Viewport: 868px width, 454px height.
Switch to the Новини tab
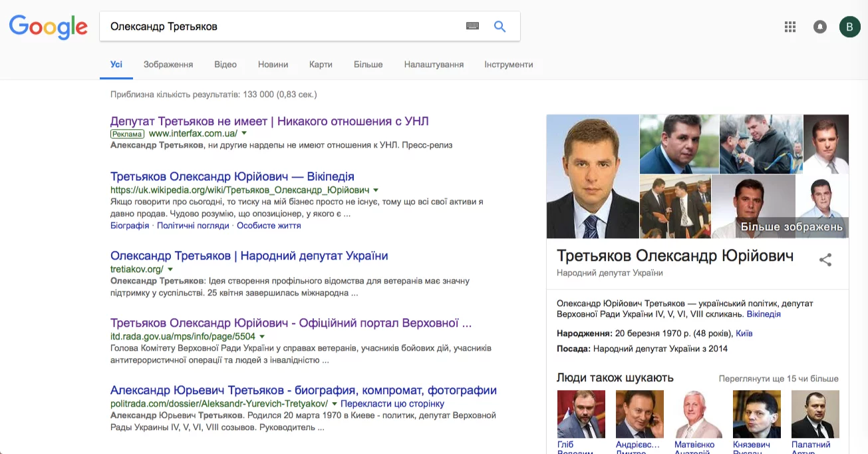click(273, 65)
